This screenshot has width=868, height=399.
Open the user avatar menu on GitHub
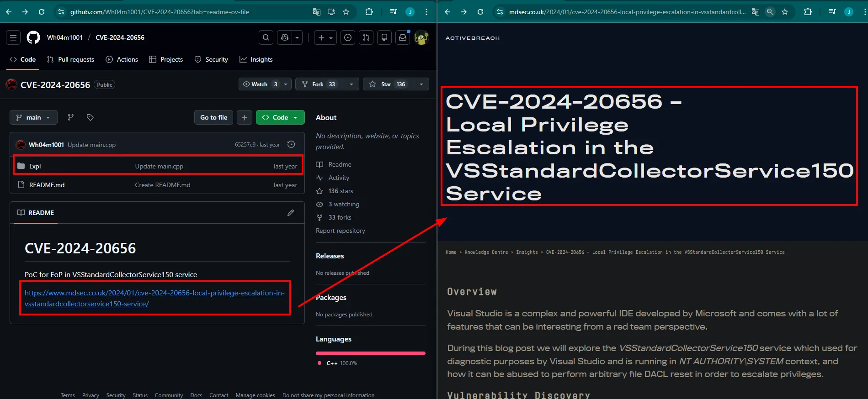click(x=421, y=37)
